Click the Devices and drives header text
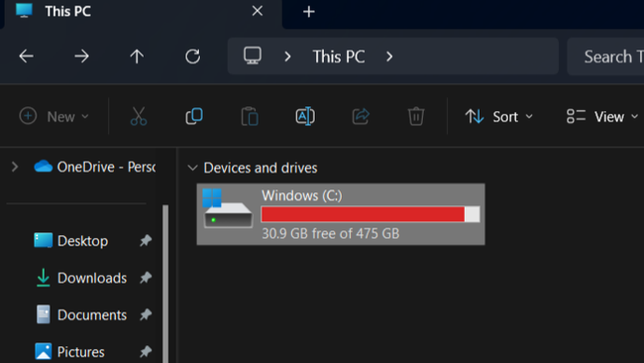The image size is (644, 363). pos(261,168)
